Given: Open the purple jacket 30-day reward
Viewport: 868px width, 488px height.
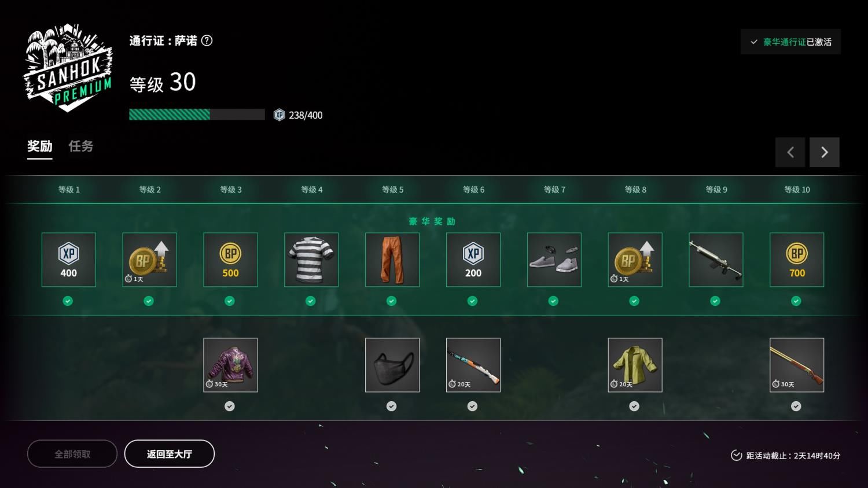Looking at the screenshot, I should point(230,365).
